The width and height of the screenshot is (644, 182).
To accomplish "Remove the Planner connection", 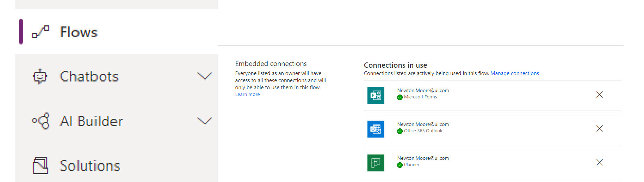I will pos(600,162).
